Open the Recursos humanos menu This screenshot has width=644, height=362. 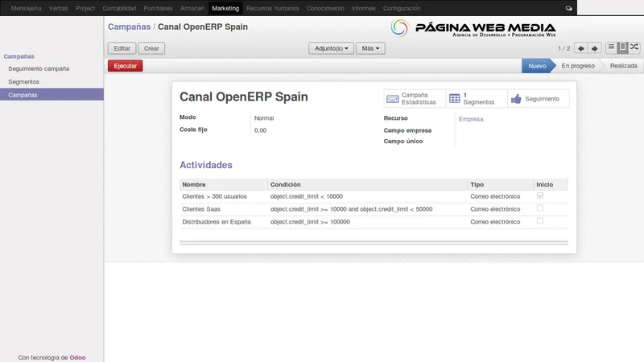[x=273, y=8]
